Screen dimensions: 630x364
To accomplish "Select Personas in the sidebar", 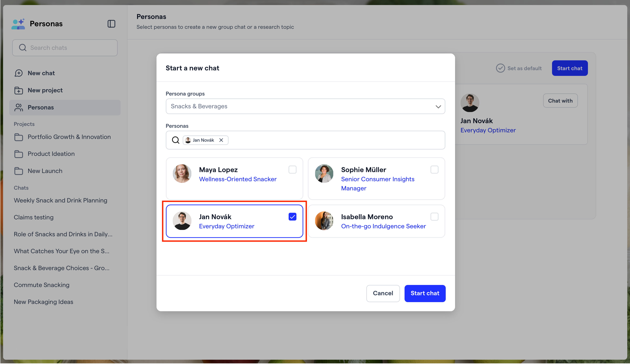I will pyautogui.click(x=65, y=107).
